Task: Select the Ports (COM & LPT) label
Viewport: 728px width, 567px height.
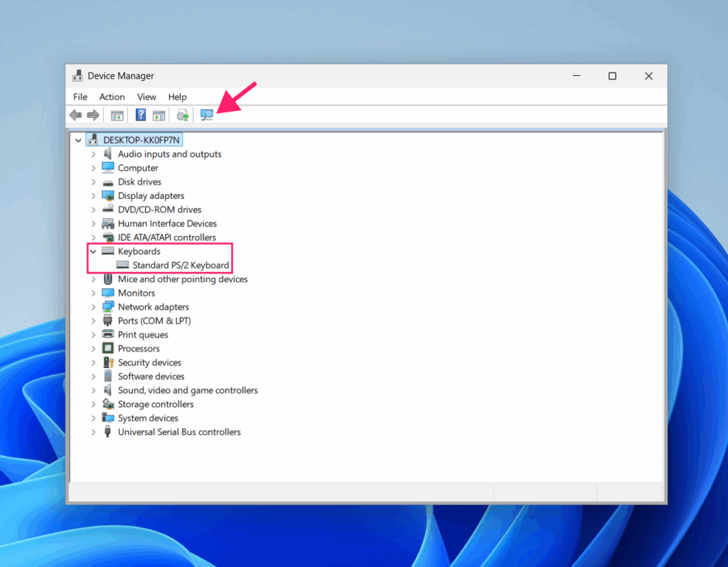Action: coord(154,320)
